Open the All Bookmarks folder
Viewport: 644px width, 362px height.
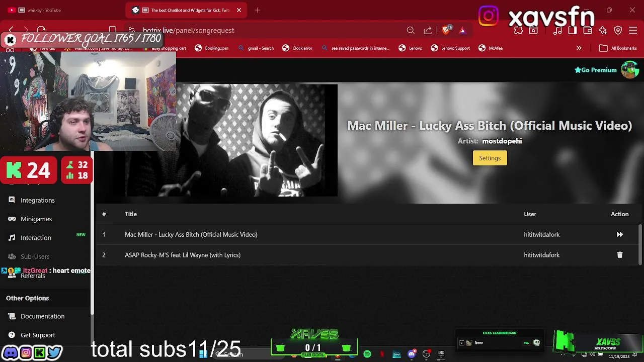(x=619, y=48)
